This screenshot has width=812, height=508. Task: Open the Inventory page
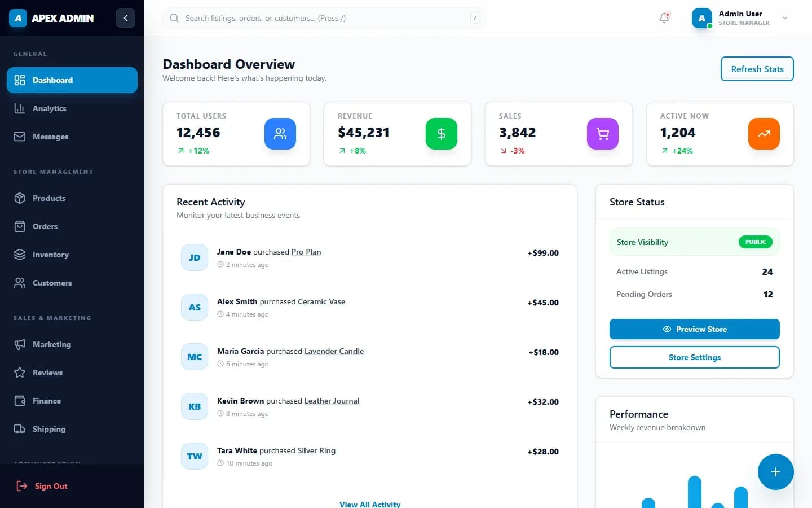pos(72,255)
